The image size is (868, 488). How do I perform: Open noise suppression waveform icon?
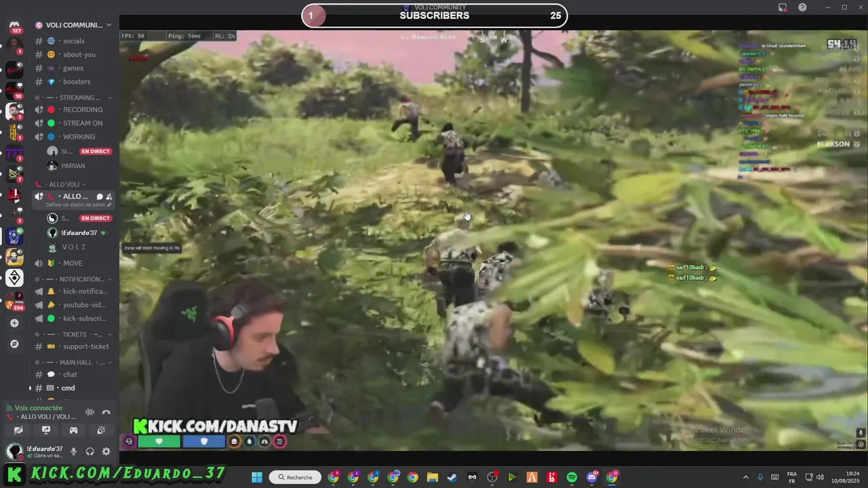click(x=90, y=412)
